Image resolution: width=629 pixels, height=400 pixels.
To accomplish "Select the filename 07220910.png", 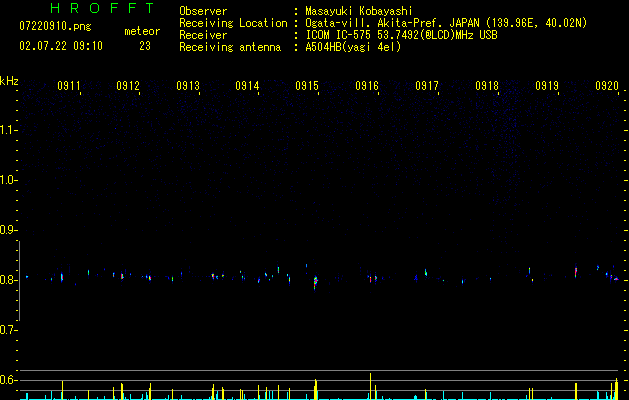I will point(55,26).
